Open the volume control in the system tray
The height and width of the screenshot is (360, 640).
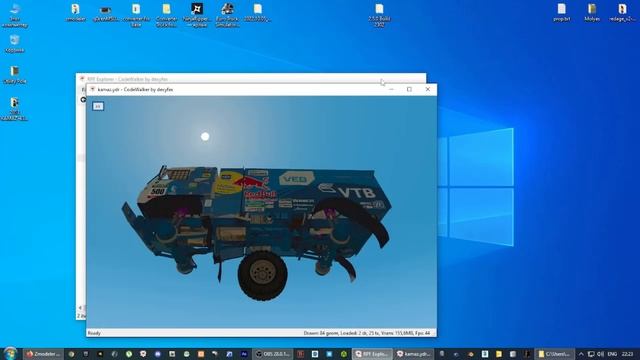tap(601, 354)
